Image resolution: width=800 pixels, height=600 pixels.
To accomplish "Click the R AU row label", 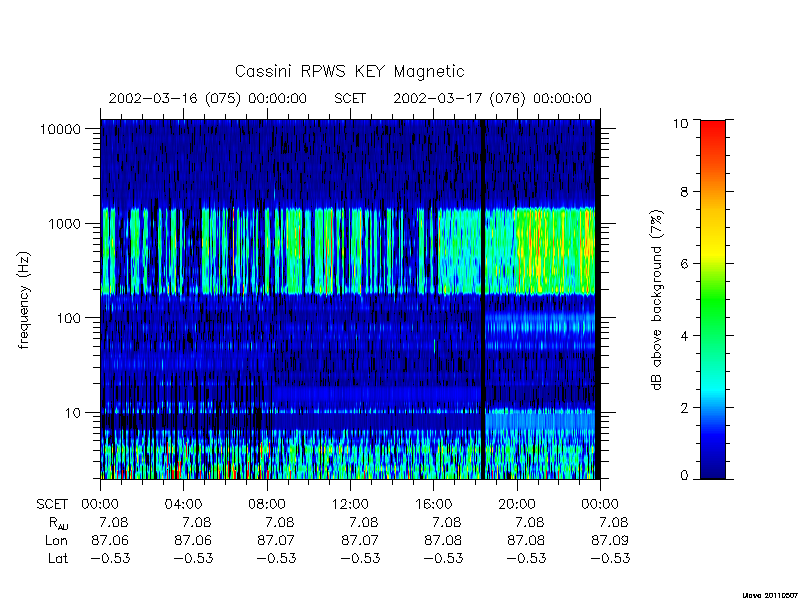I will (59, 523).
